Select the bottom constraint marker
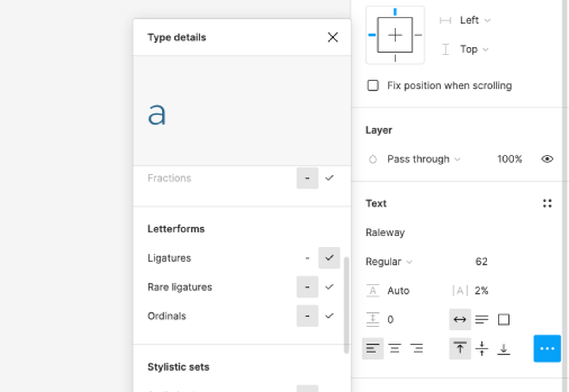This screenshot has height=392, width=569. point(395,58)
